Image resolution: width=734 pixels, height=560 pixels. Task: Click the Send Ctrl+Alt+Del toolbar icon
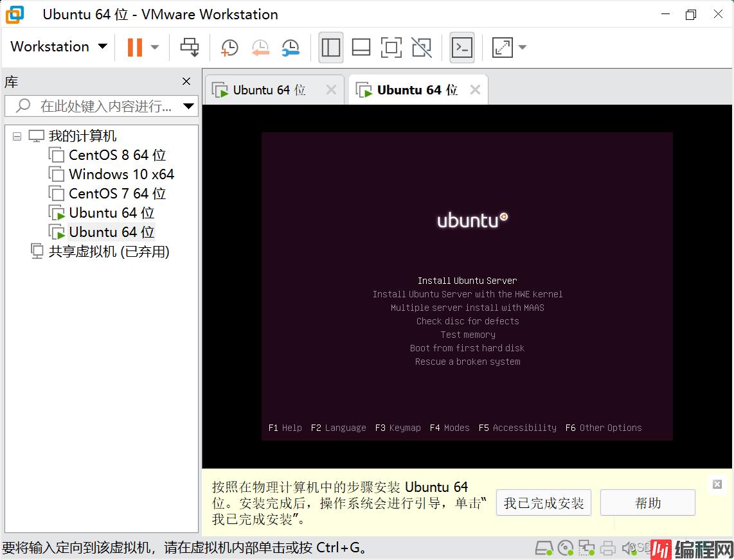pyautogui.click(x=190, y=47)
